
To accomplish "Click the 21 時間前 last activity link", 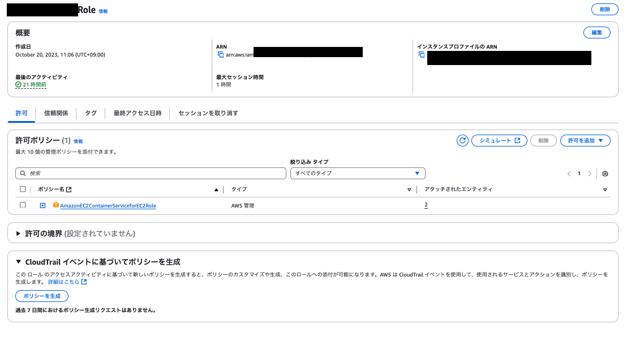I will tap(35, 84).
